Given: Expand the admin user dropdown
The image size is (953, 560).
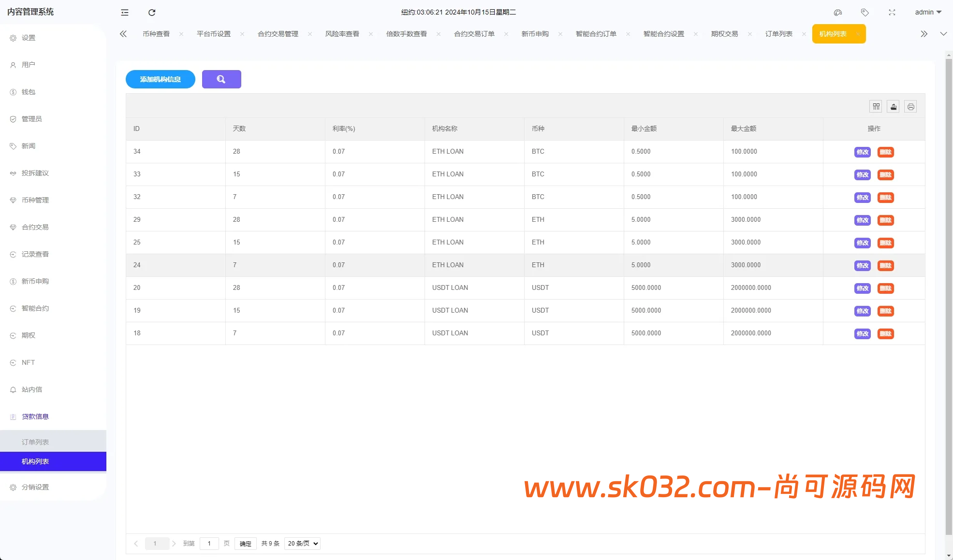Looking at the screenshot, I should click(928, 13).
